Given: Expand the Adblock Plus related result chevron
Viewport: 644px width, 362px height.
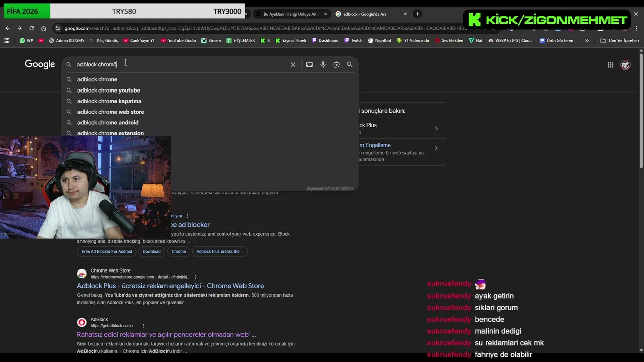Looking at the screenshot, I should pyautogui.click(x=436, y=128).
